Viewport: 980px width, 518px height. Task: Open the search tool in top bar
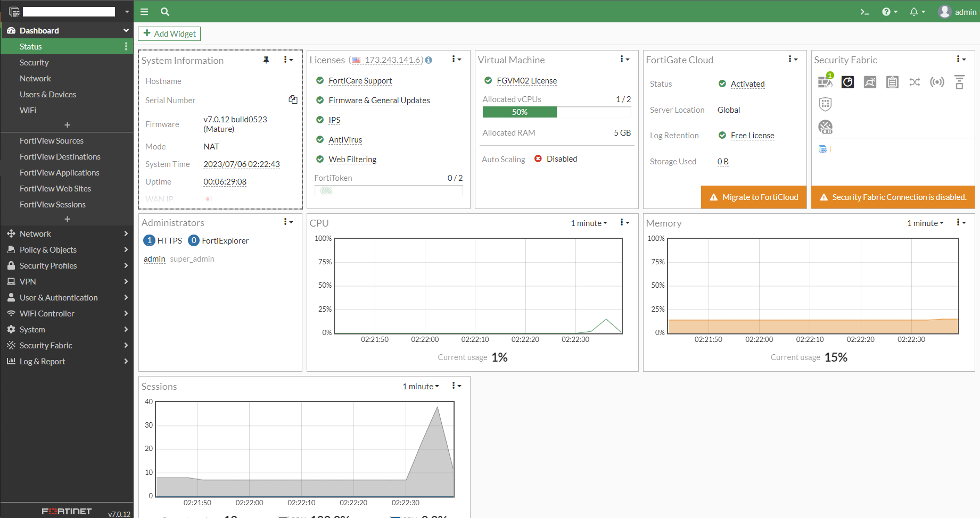point(165,12)
